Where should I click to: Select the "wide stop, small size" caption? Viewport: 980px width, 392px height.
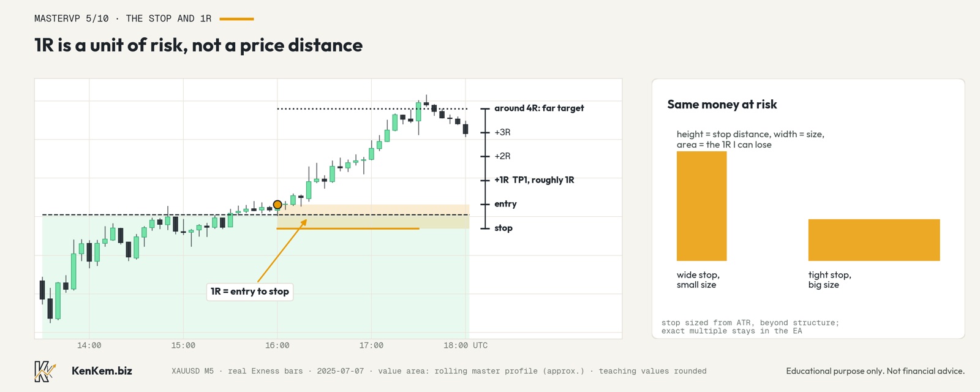pyautogui.click(x=698, y=280)
